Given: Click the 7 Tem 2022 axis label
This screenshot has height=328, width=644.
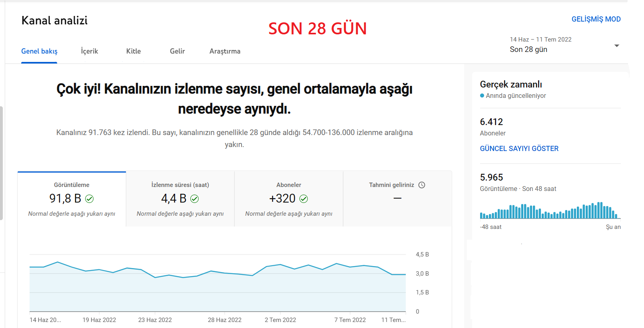Looking at the screenshot, I should [350, 320].
